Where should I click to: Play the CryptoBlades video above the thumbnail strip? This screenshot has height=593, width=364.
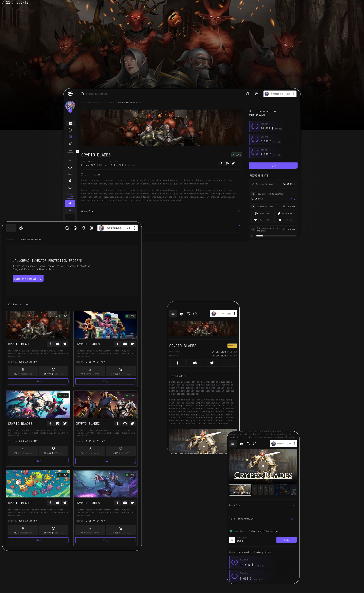tap(263, 466)
